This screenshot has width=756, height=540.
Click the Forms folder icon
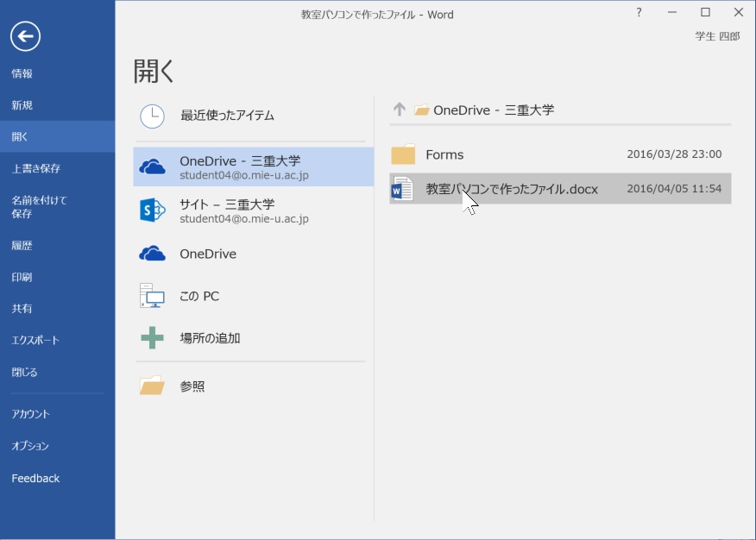click(x=403, y=154)
